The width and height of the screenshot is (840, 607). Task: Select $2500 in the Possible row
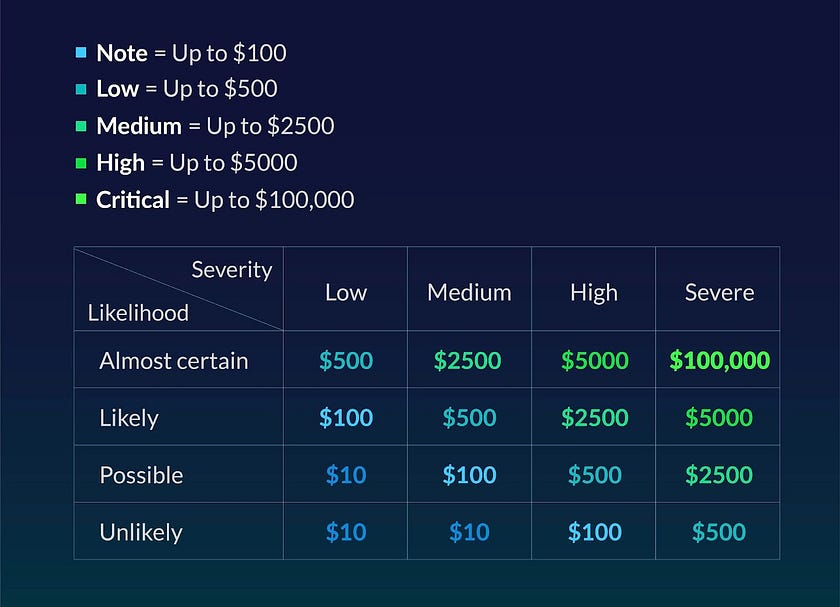click(x=718, y=474)
